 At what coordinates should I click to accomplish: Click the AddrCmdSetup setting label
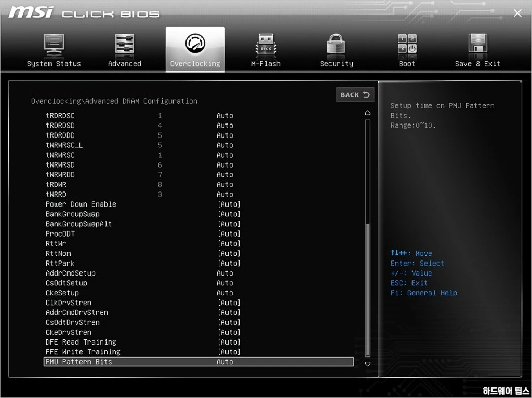click(70, 273)
